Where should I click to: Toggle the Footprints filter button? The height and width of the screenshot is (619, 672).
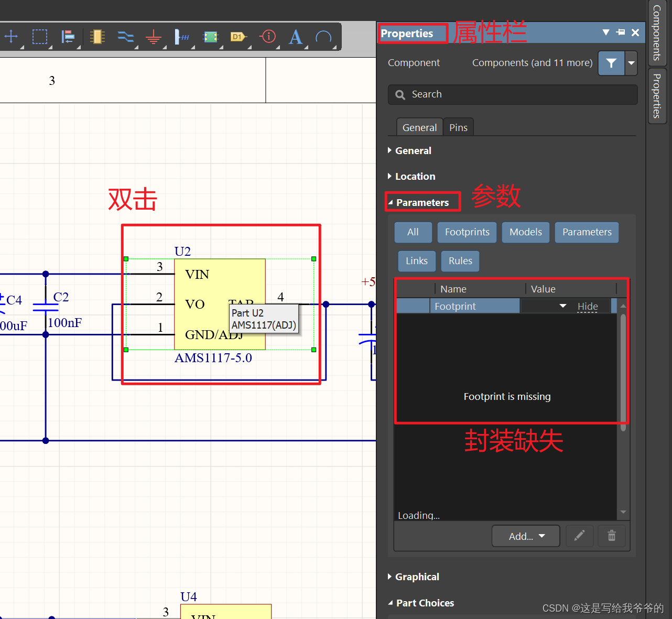tap(467, 232)
